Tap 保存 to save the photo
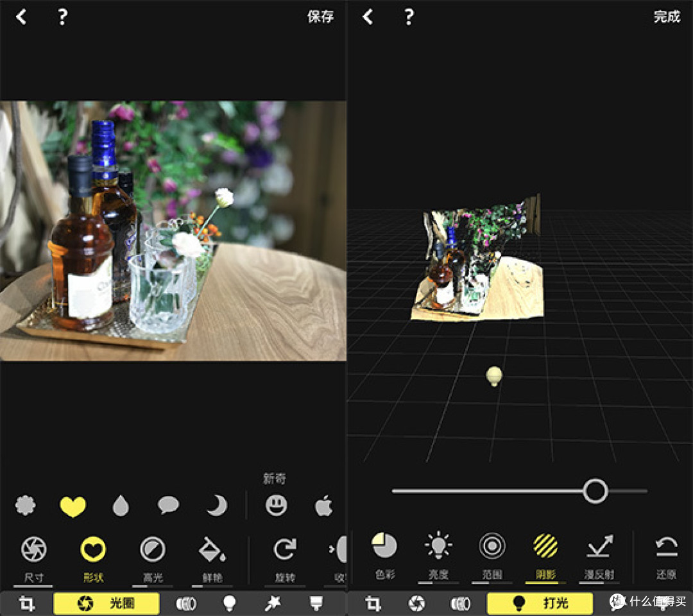Screen dimensions: 693x616 (x=320, y=17)
